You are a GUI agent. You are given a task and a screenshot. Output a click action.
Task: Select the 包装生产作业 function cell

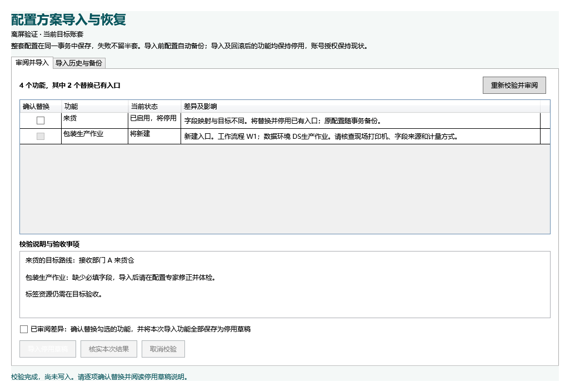point(94,136)
